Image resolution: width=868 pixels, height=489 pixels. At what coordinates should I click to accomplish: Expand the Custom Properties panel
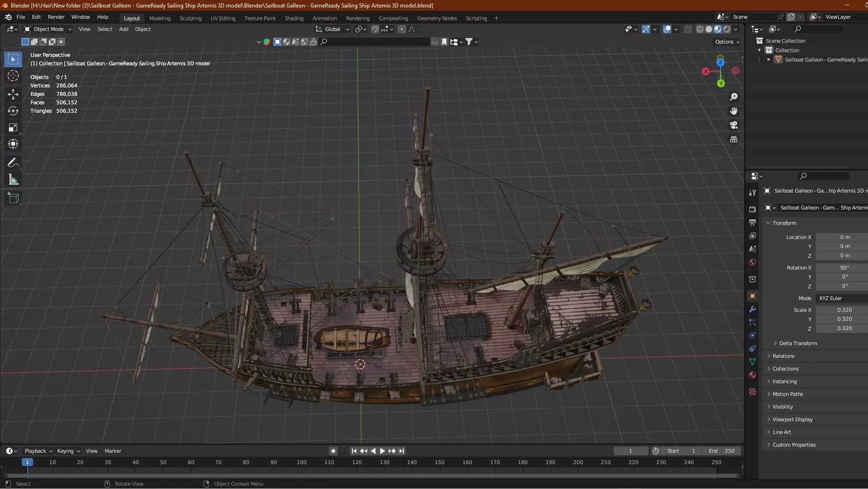tap(793, 445)
